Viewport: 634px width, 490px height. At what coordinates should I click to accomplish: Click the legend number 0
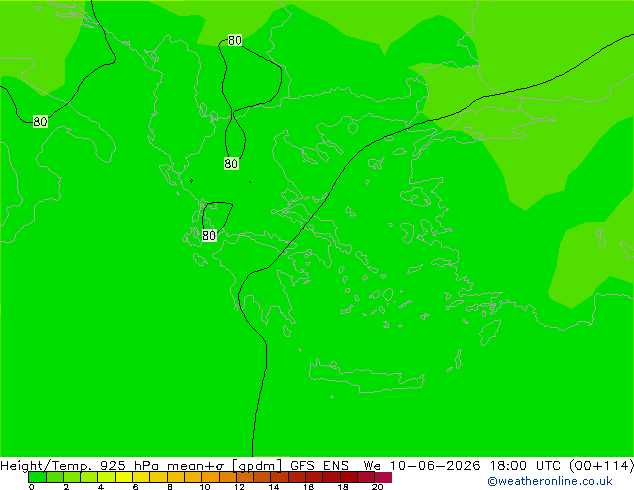pyautogui.click(x=32, y=487)
